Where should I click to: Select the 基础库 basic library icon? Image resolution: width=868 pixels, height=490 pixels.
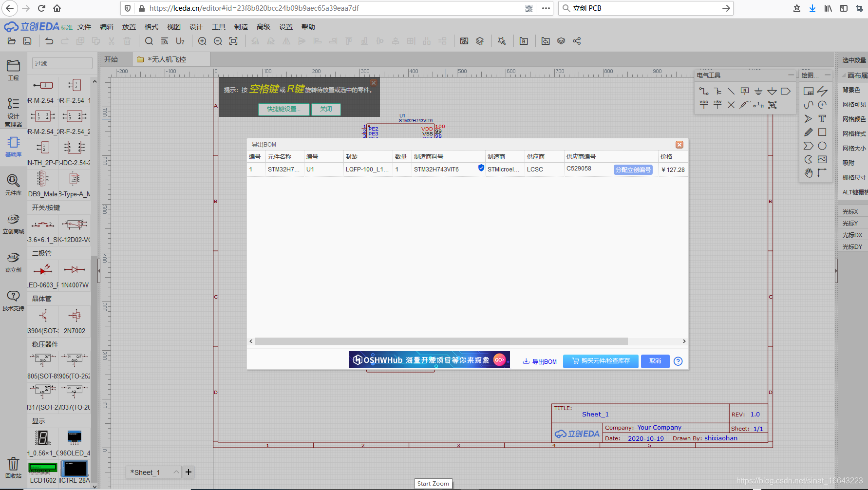pos(13,146)
